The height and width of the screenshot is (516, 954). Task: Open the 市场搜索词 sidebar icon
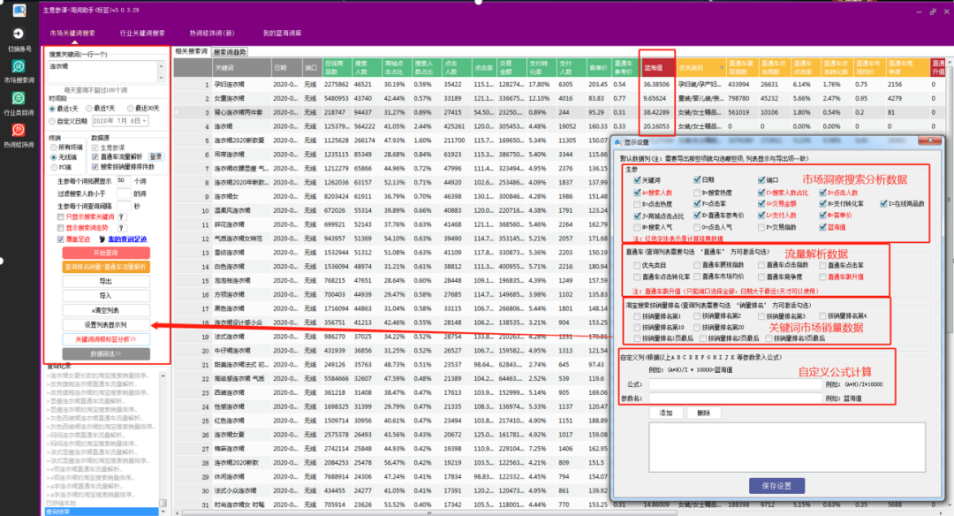coord(18,66)
